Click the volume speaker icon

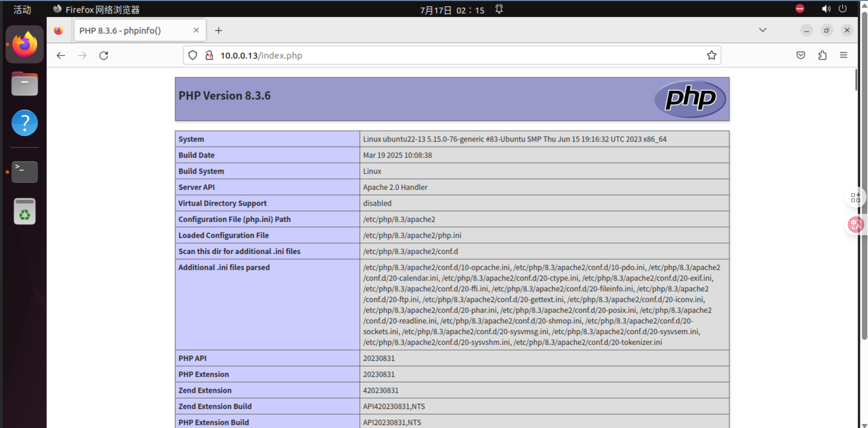pyautogui.click(x=826, y=9)
